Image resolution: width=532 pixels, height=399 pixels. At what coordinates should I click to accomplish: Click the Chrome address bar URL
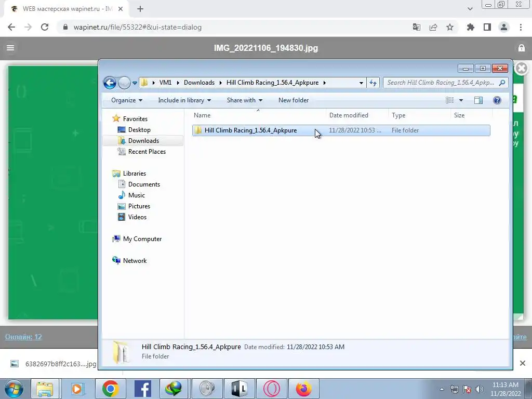point(137,27)
